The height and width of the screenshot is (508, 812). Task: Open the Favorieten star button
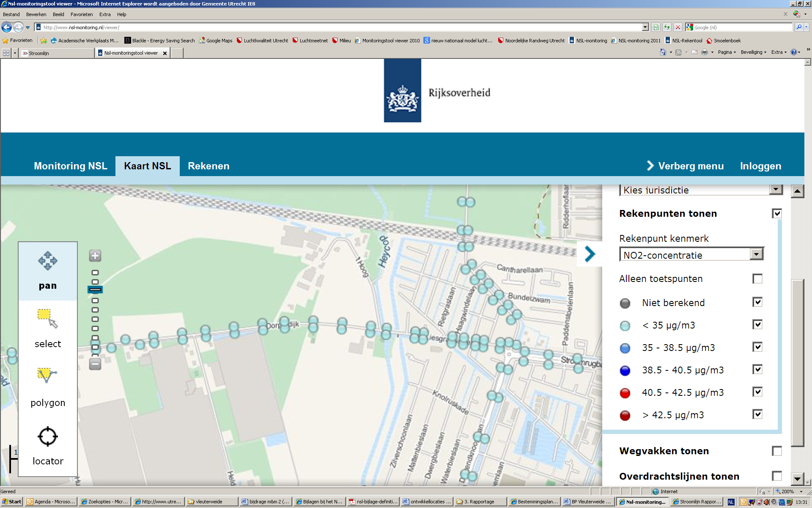(x=17, y=41)
